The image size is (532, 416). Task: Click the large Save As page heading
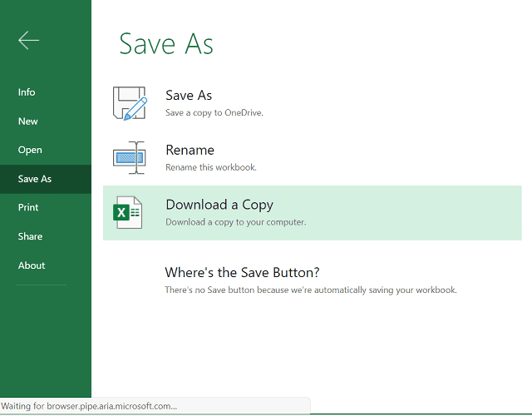click(166, 44)
